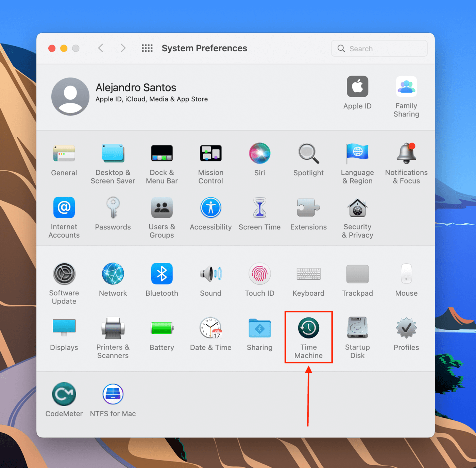
Task: Click Alejandro Santos profile picture
Action: pyautogui.click(x=70, y=96)
